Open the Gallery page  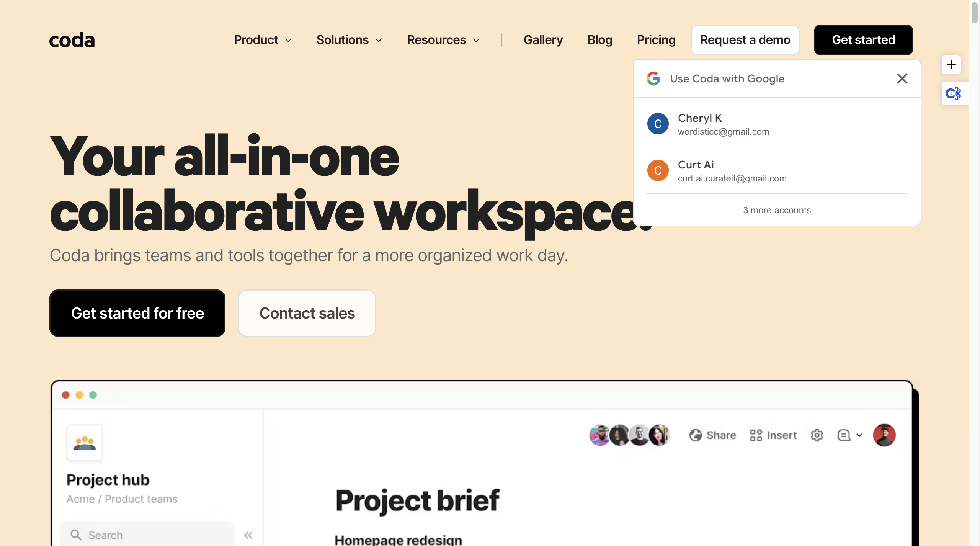point(543,40)
